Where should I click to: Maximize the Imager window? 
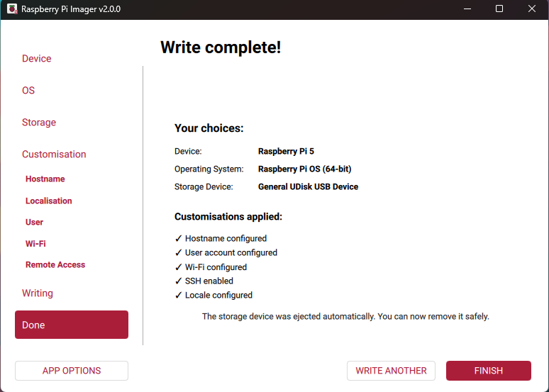(x=499, y=9)
